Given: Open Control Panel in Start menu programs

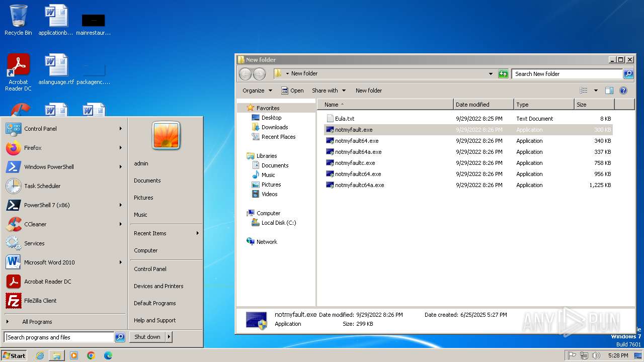Looking at the screenshot, I should (x=64, y=129).
